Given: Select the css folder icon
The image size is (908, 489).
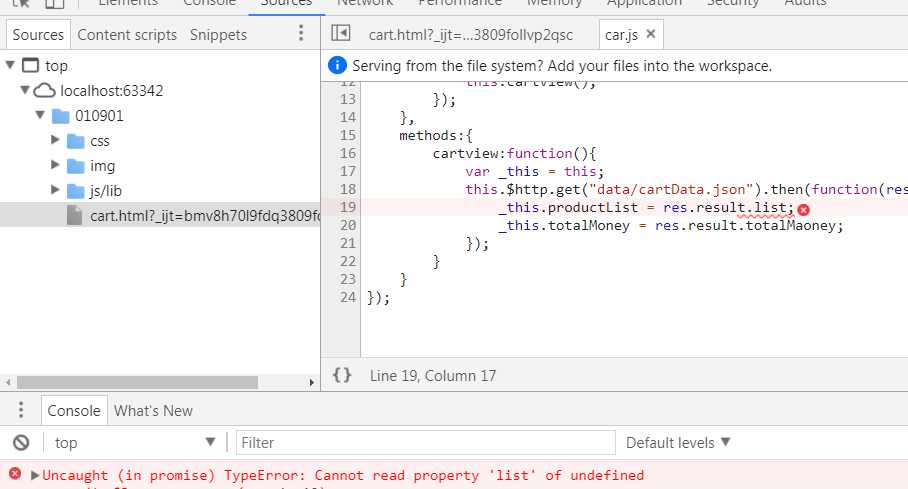Looking at the screenshot, I should [x=76, y=141].
